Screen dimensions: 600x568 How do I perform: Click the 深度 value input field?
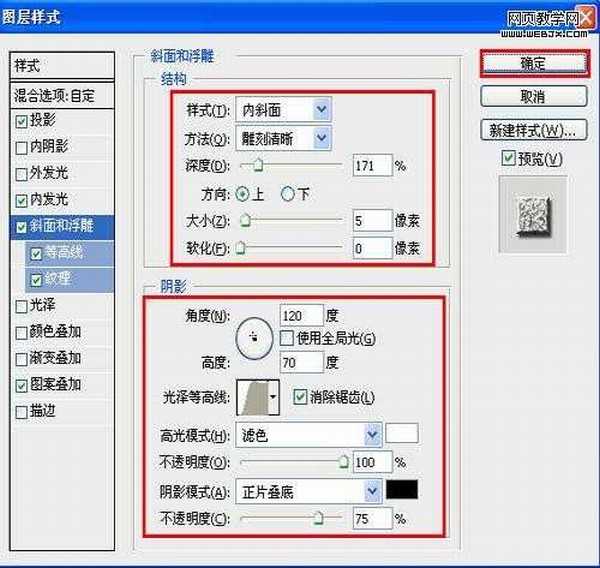pos(371,165)
